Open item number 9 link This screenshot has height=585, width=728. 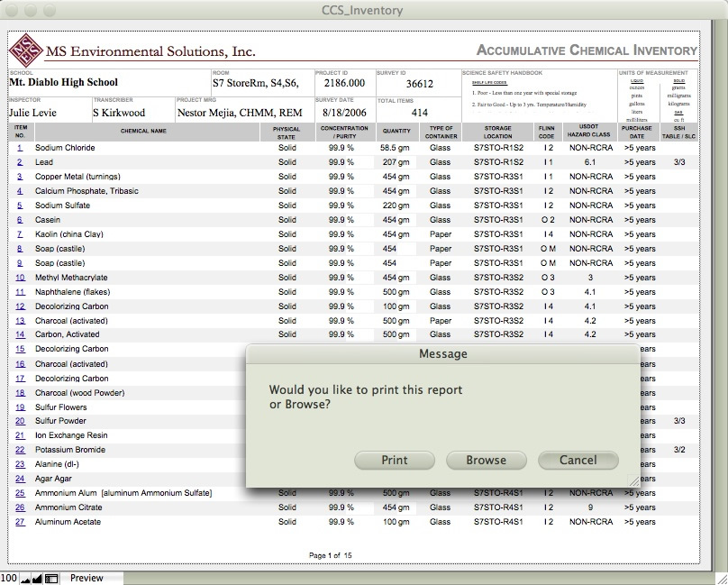20,263
